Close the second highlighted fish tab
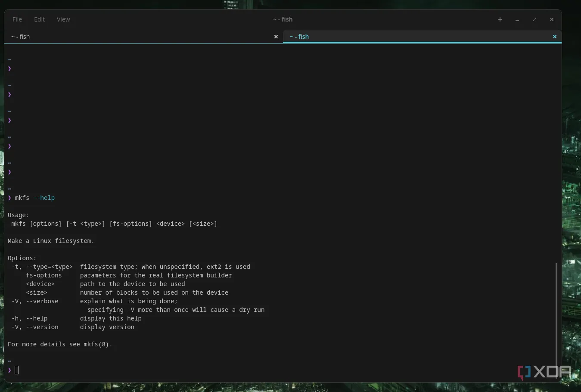 coord(555,37)
